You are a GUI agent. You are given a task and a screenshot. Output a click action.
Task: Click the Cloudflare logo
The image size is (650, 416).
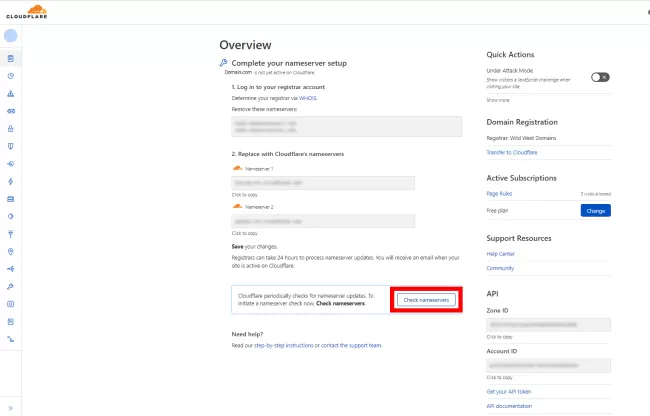(x=27, y=12)
